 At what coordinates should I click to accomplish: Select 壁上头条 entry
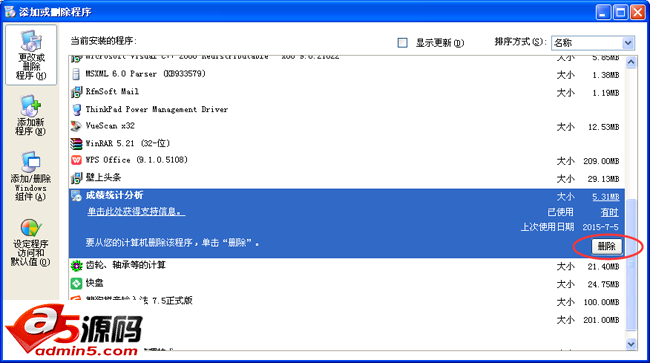point(347,178)
